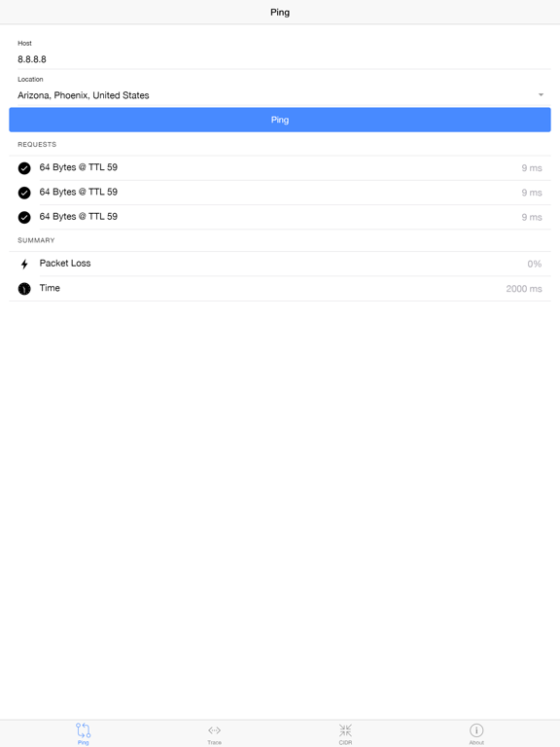
Task: Click the 2000 ms time value
Action: pyautogui.click(x=524, y=289)
